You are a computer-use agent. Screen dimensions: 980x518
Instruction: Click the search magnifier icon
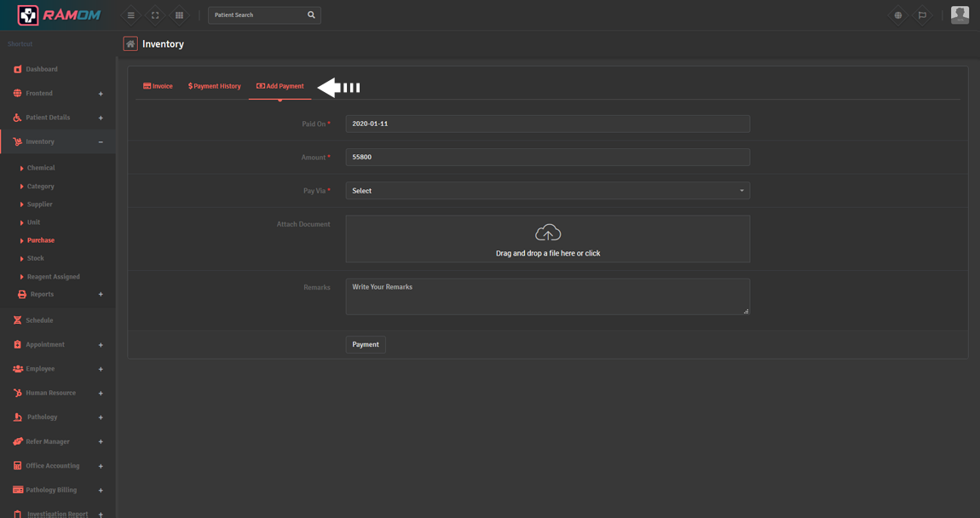(x=311, y=15)
